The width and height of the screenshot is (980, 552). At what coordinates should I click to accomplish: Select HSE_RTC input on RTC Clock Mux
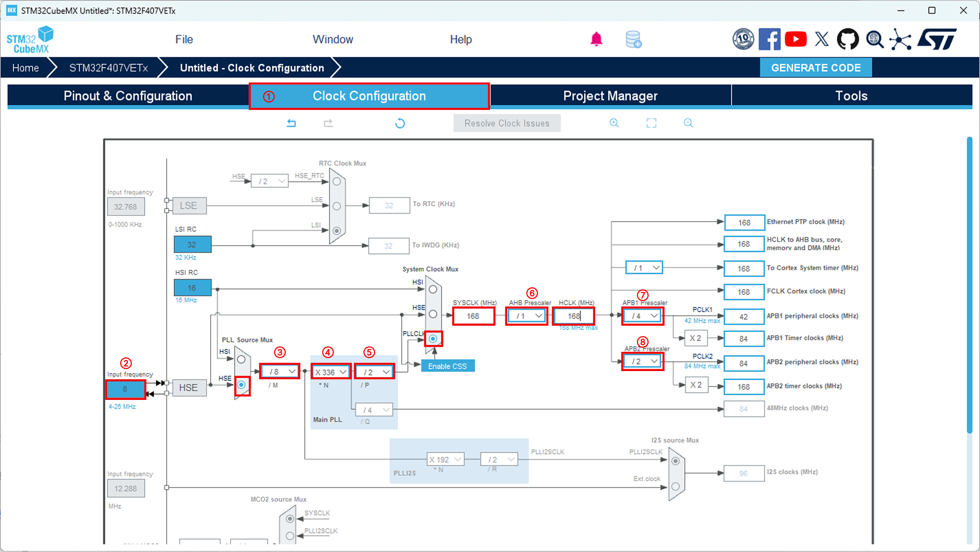click(x=337, y=181)
